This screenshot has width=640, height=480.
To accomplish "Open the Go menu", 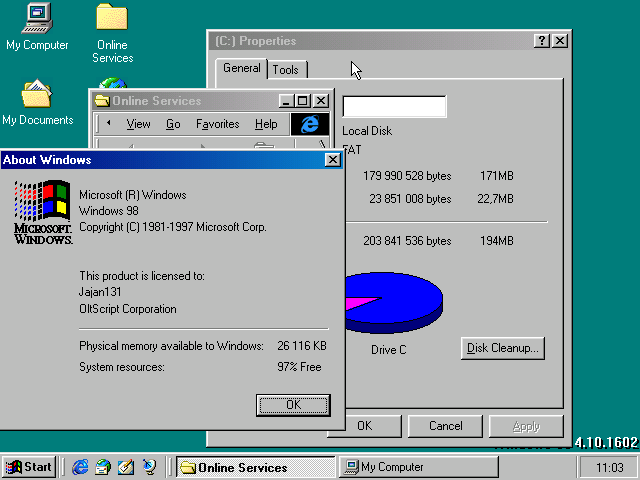I will (173, 124).
